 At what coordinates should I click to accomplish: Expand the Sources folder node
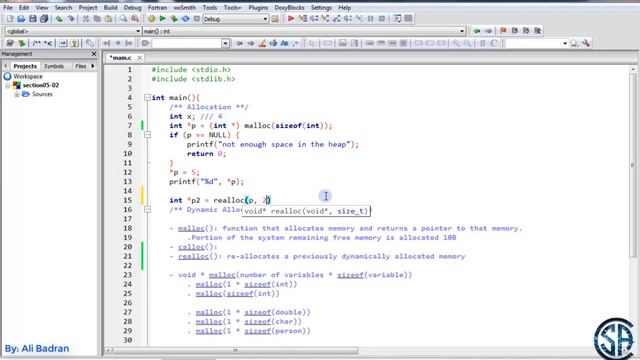click(x=17, y=94)
